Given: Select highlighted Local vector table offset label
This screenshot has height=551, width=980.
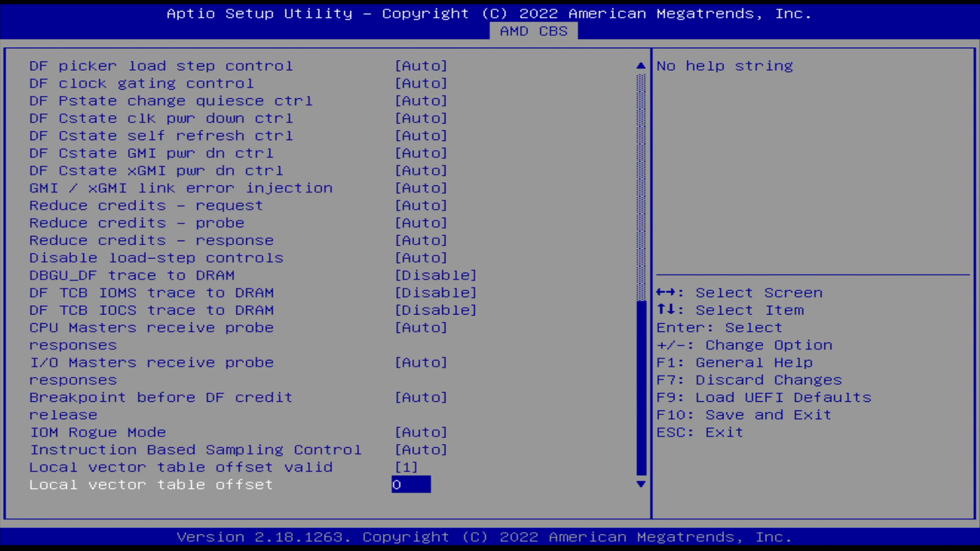Looking at the screenshot, I should tap(151, 485).
